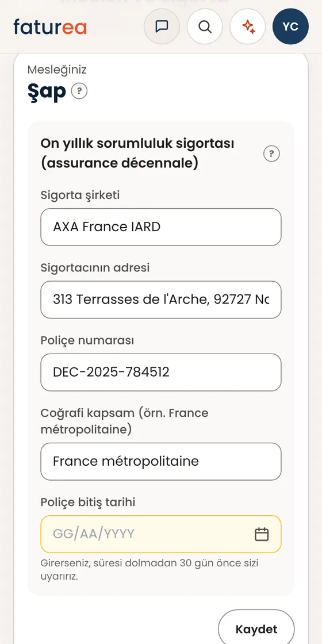
Task: Click the Sigorta şirketi label
Action: [80, 195]
